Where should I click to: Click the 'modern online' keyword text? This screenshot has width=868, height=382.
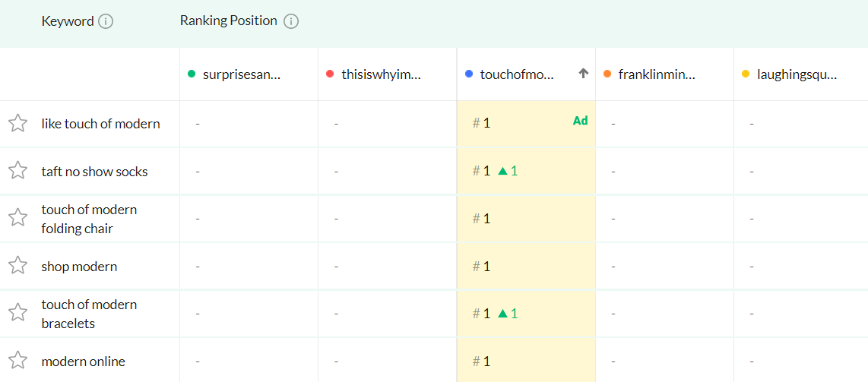[83, 361]
